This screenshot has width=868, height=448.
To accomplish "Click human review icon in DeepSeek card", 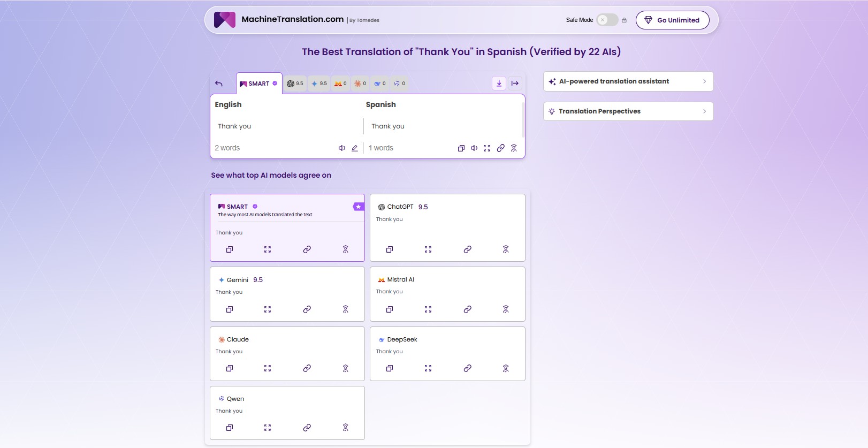I will click(506, 368).
